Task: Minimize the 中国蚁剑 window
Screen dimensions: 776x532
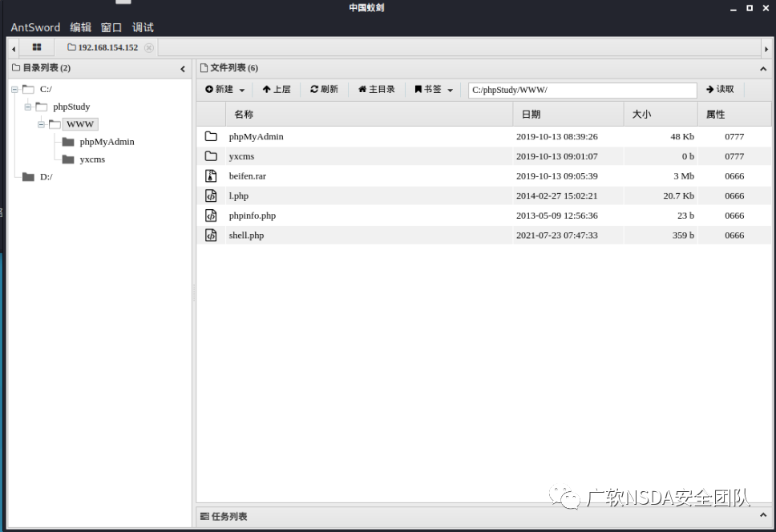Action: (x=734, y=8)
